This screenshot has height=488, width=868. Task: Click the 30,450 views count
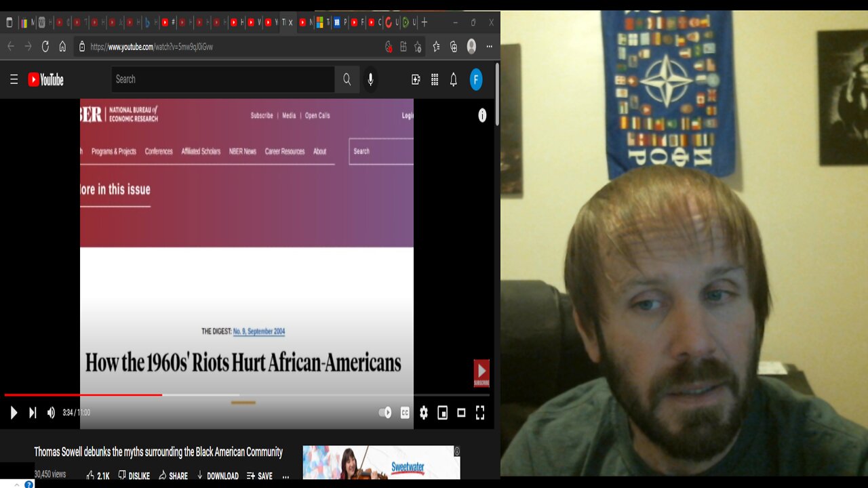(x=50, y=474)
